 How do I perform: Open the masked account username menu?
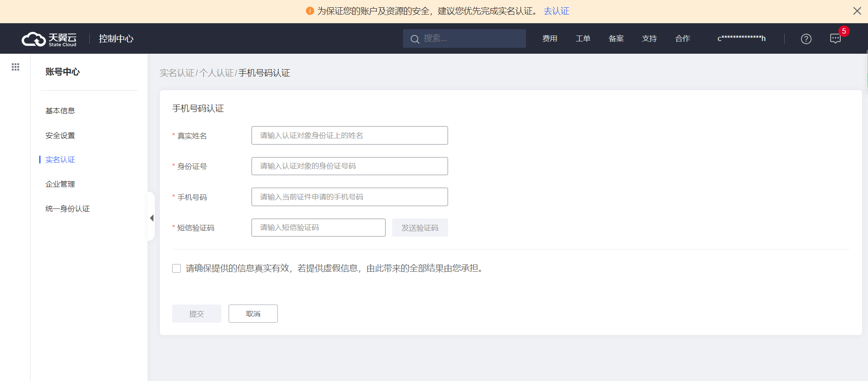point(741,39)
